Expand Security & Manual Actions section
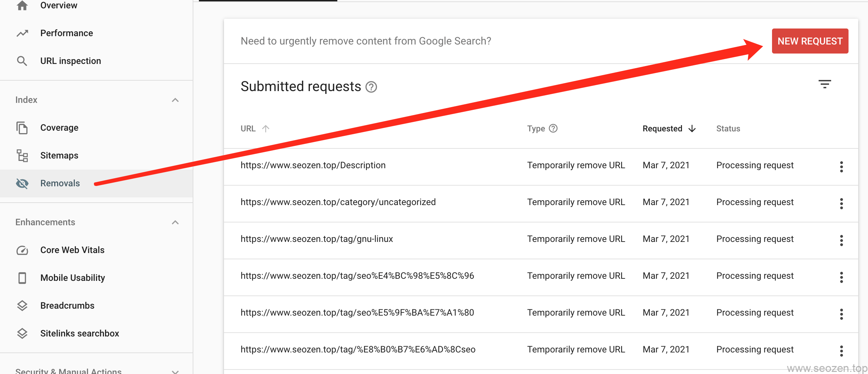 pyautogui.click(x=175, y=371)
